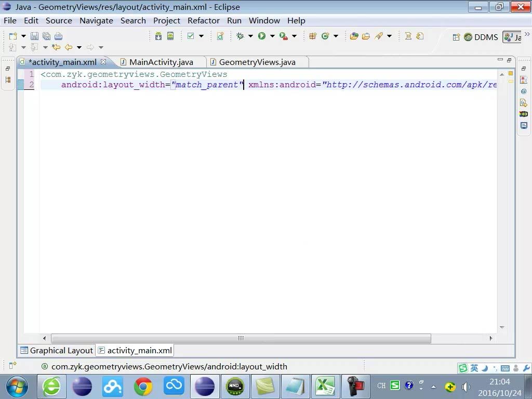Expand the Lint check dropdown arrow
This screenshot has width=532, height=399.
point(201,36)
